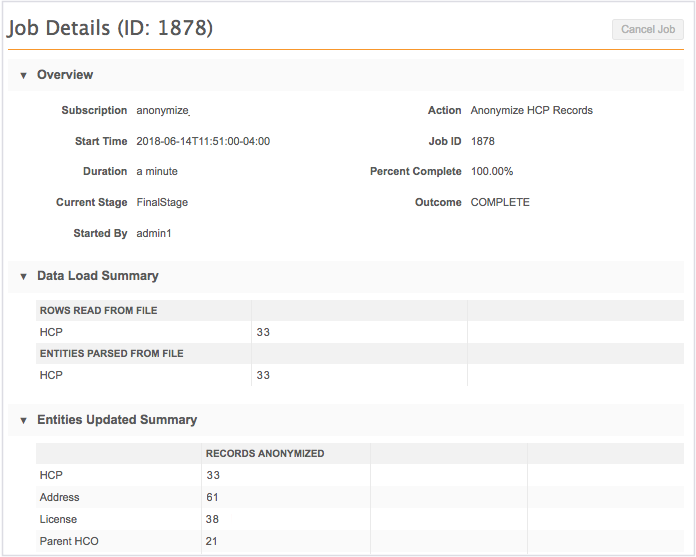Click the Records Anonymized column header
The width and height of the screenshot is (696, 557).
pyautogui.click(x=265, y=454)
